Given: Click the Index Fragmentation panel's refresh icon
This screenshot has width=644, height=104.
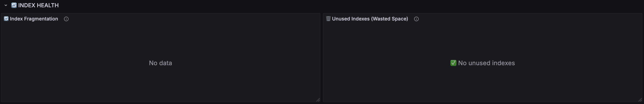Looking at the screenshot, I should click(x=6, y=19).
